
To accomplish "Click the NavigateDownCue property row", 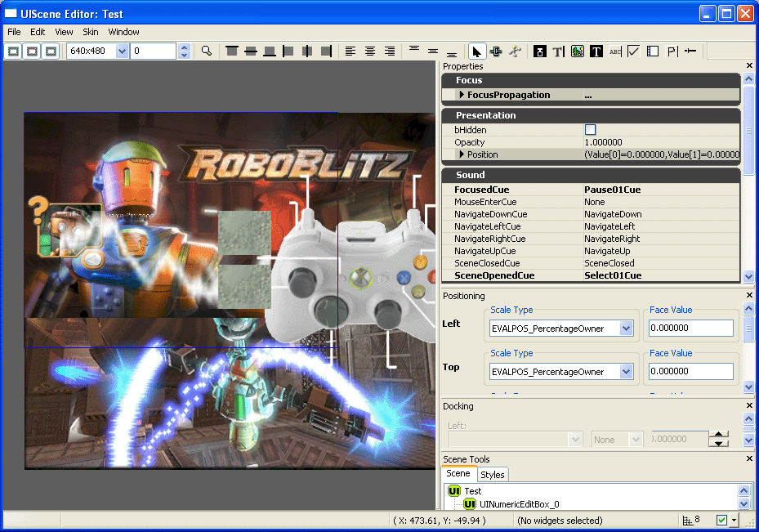I will 591,214.
